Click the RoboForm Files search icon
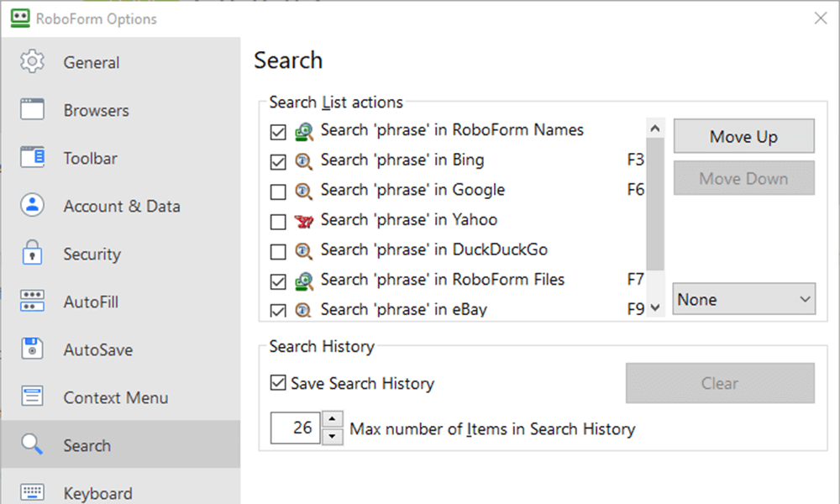Viewport: 840px width, 504px height. (304, 281)
